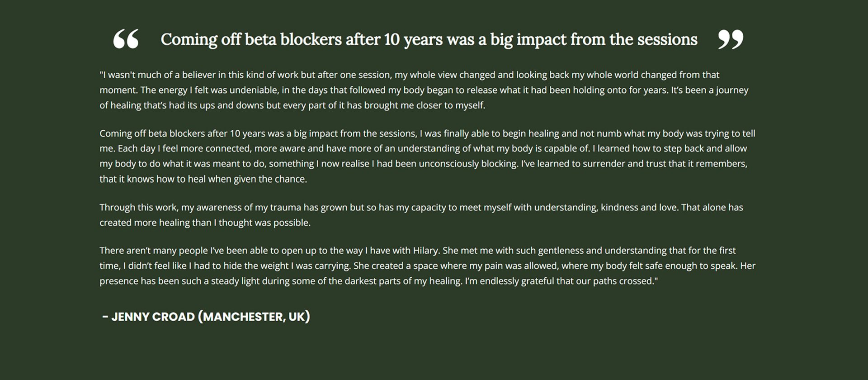Screen dimensions: 868x380
Task: Click the phrase 'endlessly grateful that our paths crossed'
Action: pyautogui.click(x=567, y=281)
